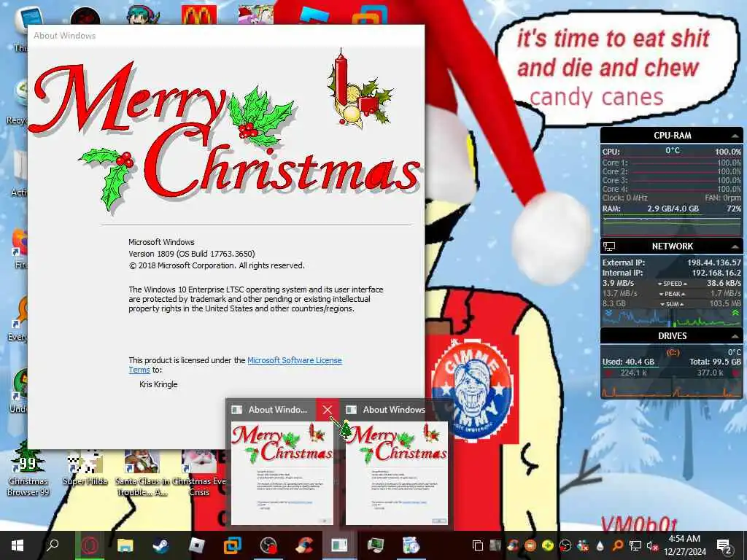Click the About Windows taskbar button
This screenshot has height=560, width=747.
tap(339, 545)
